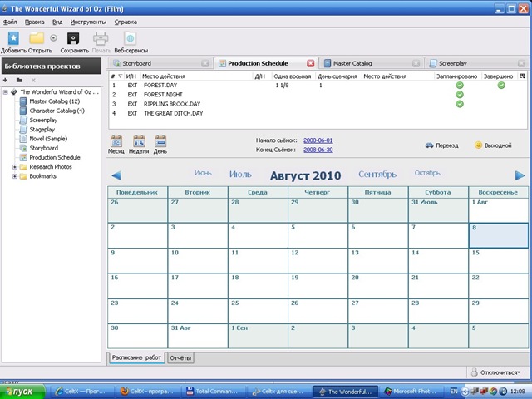Click the Выходной (Day off) button

493,145
